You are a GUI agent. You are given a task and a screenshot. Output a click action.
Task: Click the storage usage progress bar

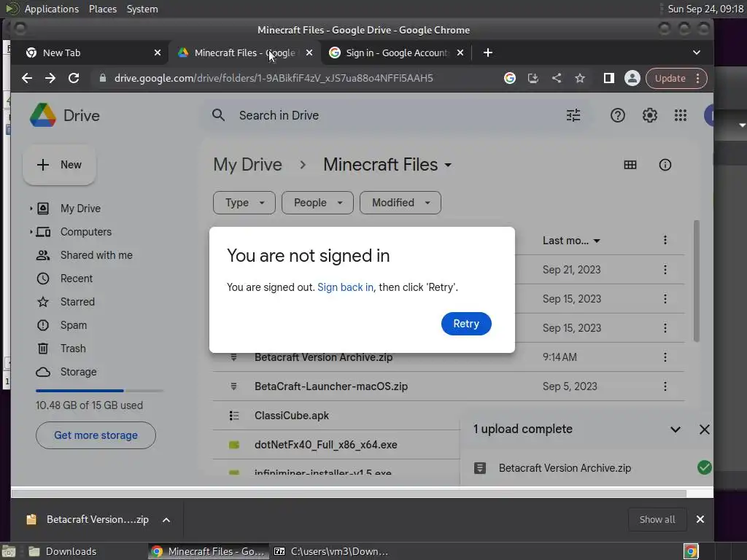pos(99,391)
